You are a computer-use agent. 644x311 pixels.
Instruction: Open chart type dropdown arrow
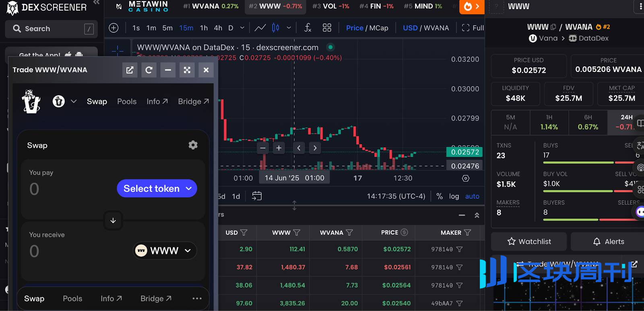click(x=289, y=28)
